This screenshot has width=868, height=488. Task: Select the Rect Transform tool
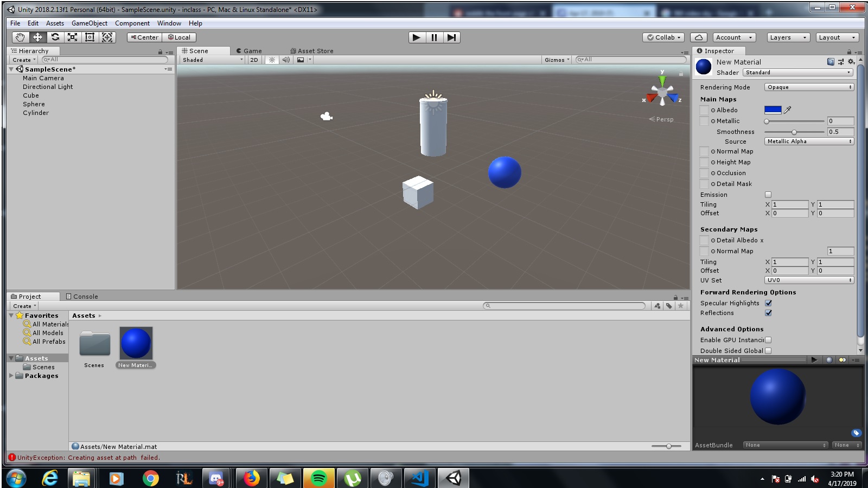pos(90,37)
